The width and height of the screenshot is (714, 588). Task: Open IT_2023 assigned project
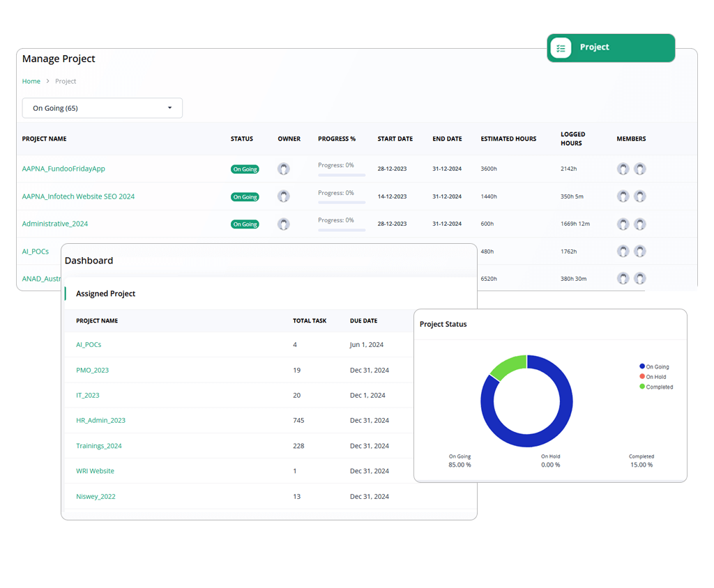pyautogui.click(x=87, y=395)
